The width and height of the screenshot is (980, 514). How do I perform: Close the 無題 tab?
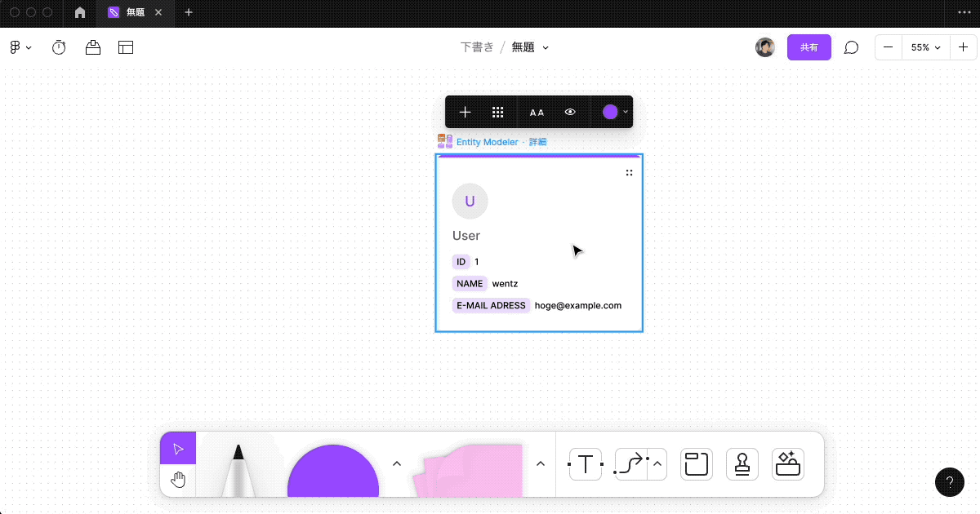pos(158,13)
